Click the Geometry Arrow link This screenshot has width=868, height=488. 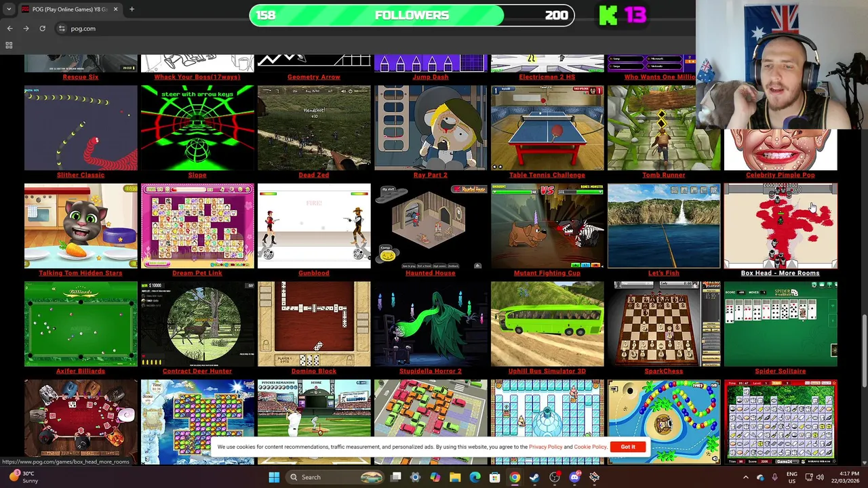pyautogui.click(x=314, y=77)
